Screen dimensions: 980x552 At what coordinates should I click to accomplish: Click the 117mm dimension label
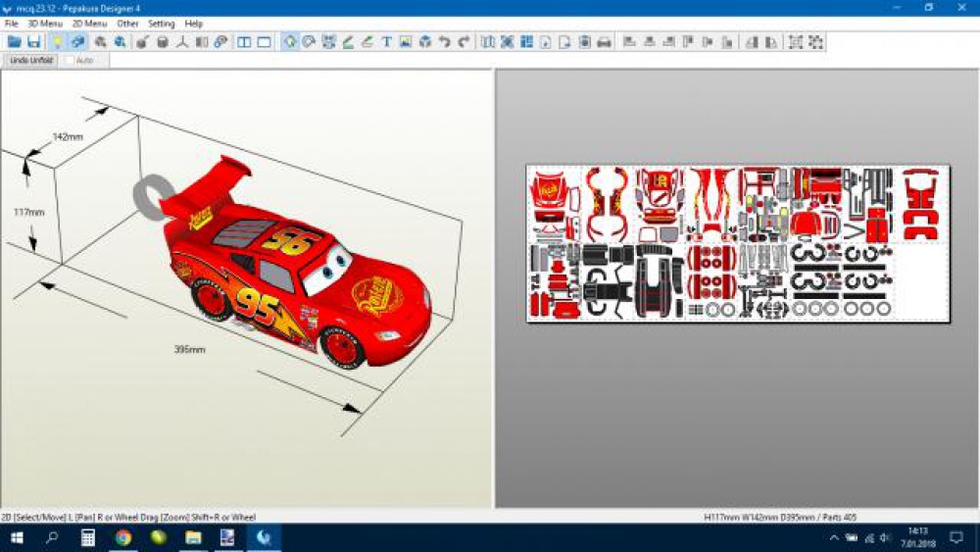[x=28, y=212]
